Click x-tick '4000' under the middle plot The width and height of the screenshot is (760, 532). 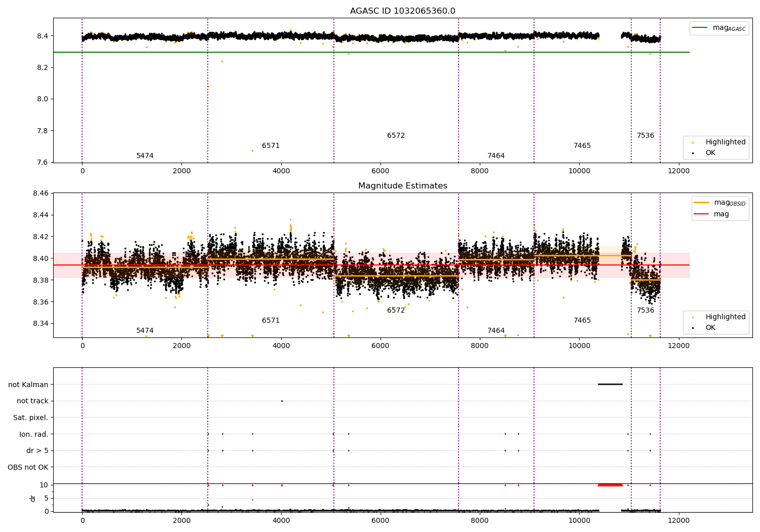click(281, 346)
